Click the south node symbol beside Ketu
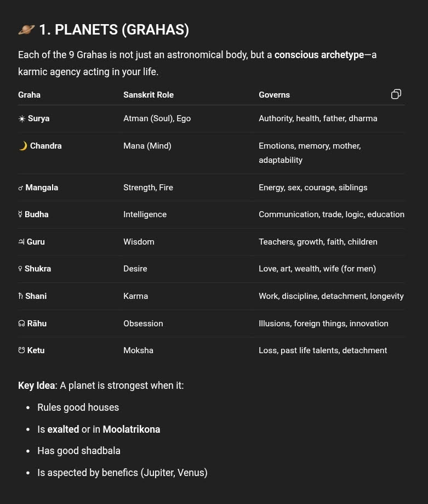The width and height of the screenshot is (428, 504). [21, 350]
